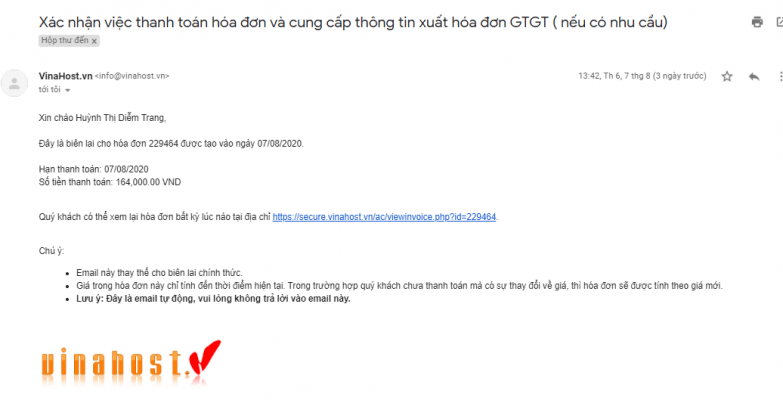Click the vinahost logo image
The image size is (783, 400).
pos(131,363)
